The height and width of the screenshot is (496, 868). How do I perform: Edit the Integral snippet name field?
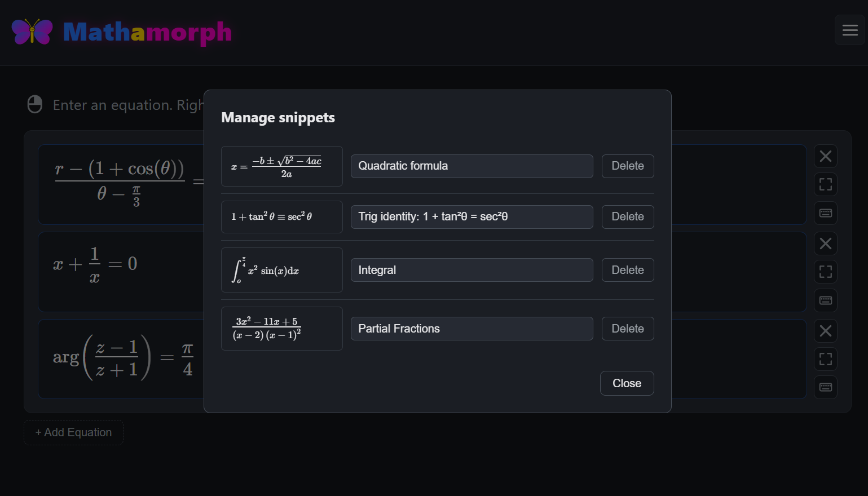[472, 270]
